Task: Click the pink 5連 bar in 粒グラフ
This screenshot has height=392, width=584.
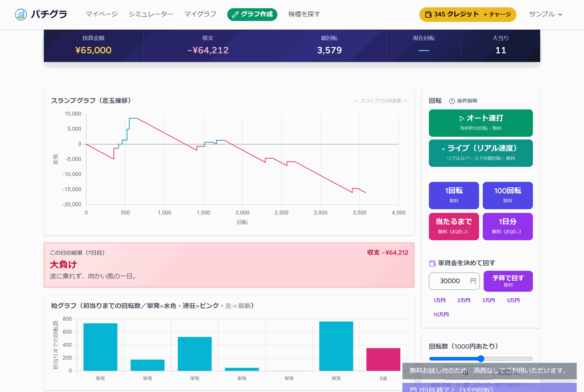Action: tap(383, 359)
